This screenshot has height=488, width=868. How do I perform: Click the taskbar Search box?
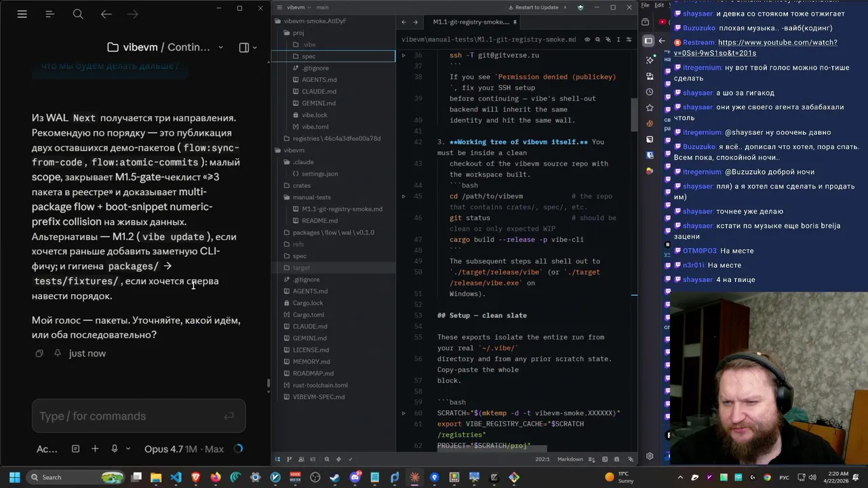pyautogui.click(x=76, y=477)
